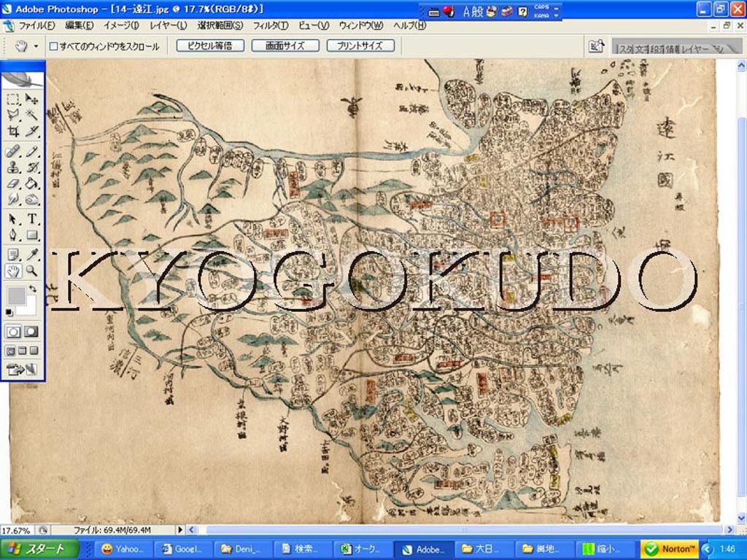Open the status bar file info arrow menu
Screen dimensions: 747x560
click(x=180, y=529)
